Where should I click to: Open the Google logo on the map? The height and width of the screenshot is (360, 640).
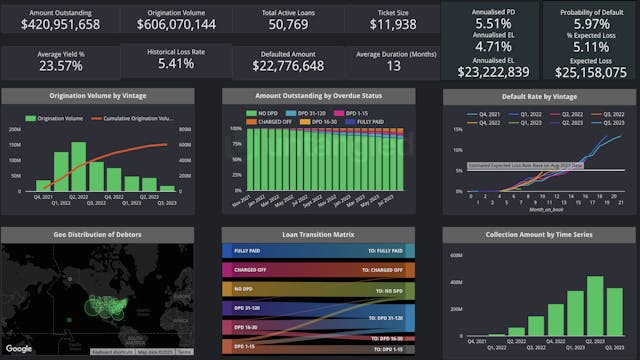(19, 349)
